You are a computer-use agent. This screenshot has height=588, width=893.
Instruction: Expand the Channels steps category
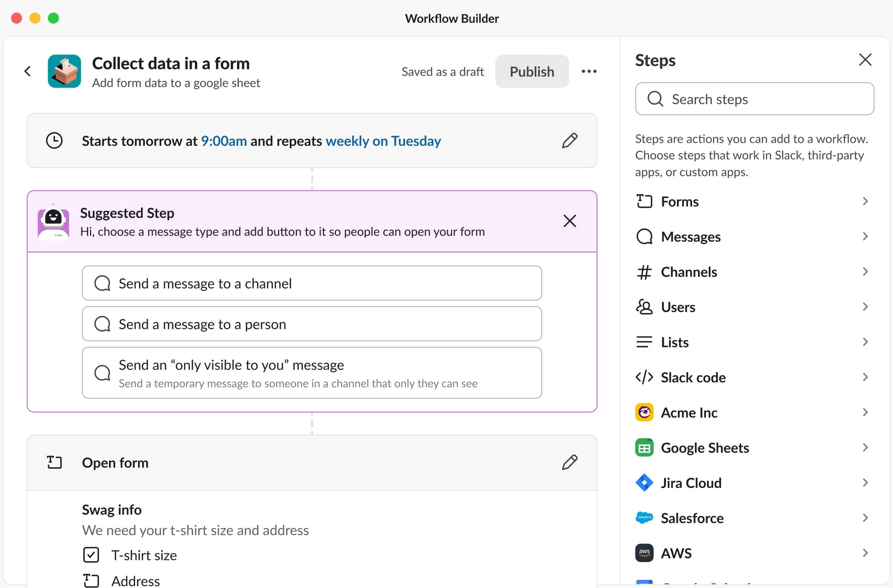pyautogui.click(x=865, y=272)
